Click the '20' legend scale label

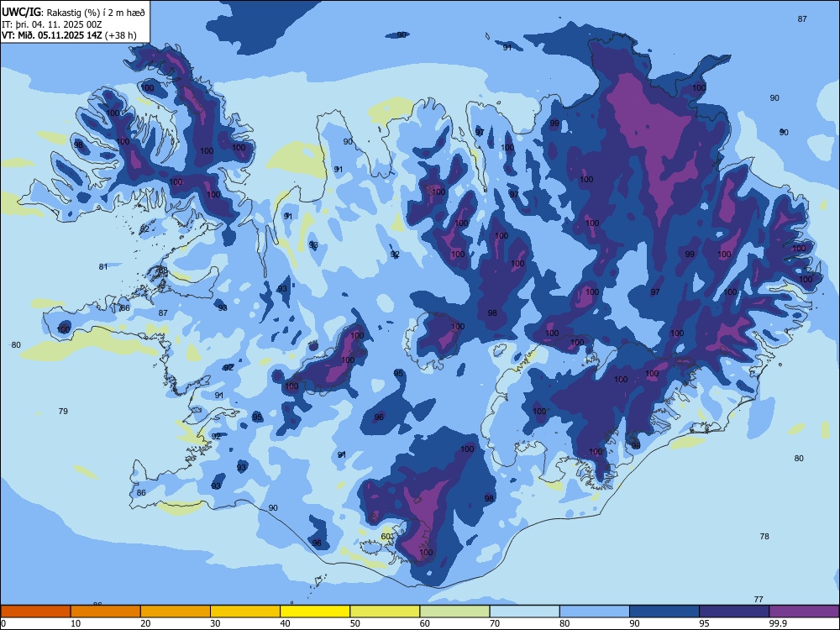(145, 623)
